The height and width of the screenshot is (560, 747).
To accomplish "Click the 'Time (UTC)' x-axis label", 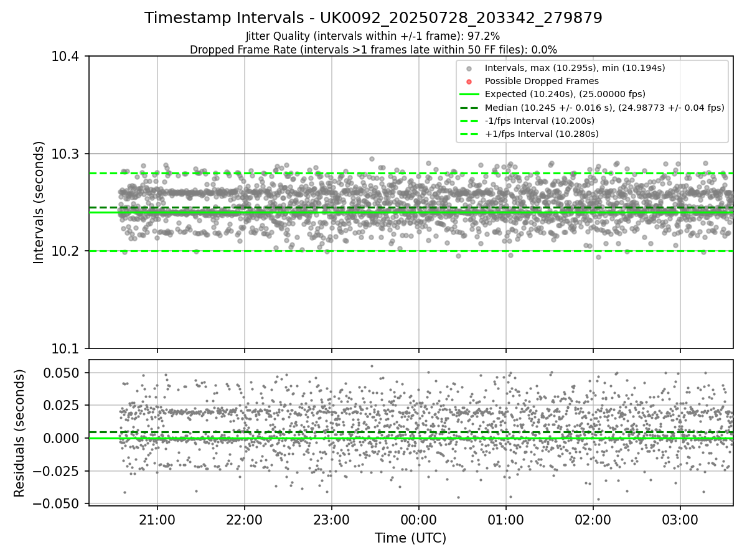I will (411, 538).
